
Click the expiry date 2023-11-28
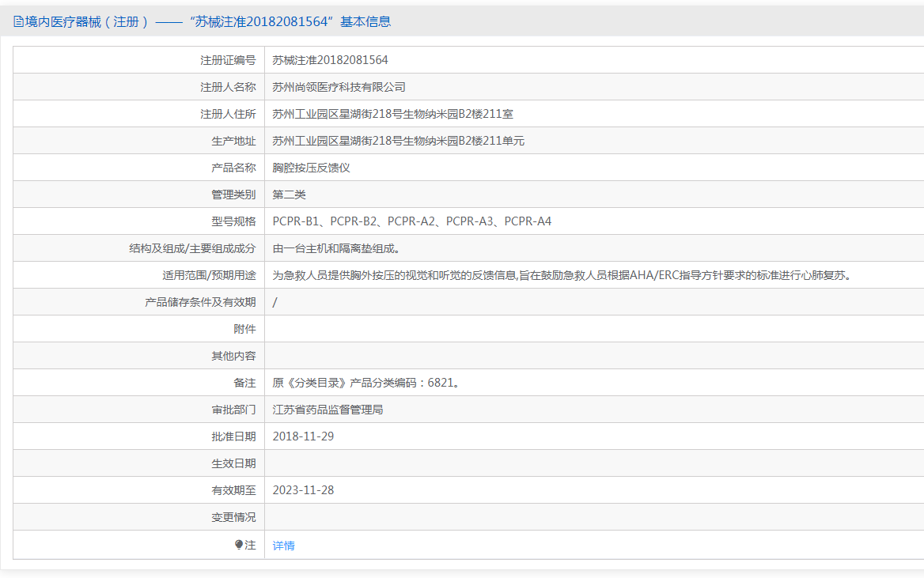click(303, 490)
